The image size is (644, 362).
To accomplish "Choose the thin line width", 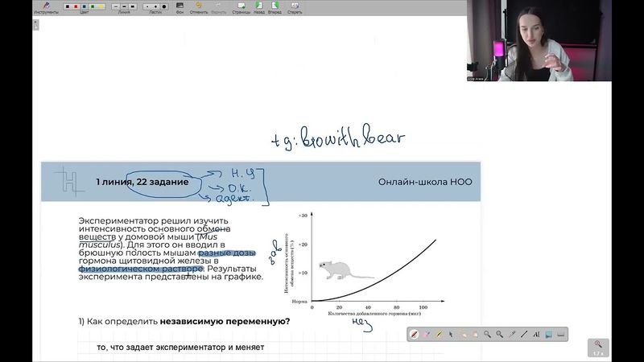I will 116,6.
